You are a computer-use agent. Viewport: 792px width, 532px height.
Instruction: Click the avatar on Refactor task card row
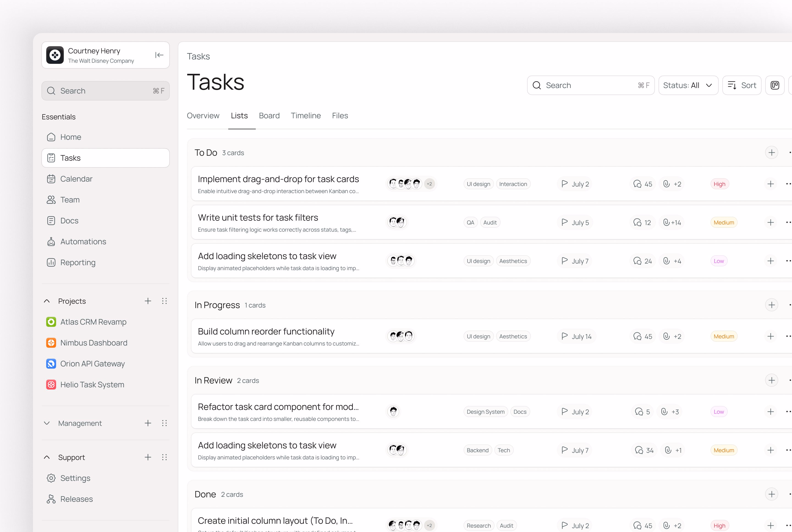[393, 412]
